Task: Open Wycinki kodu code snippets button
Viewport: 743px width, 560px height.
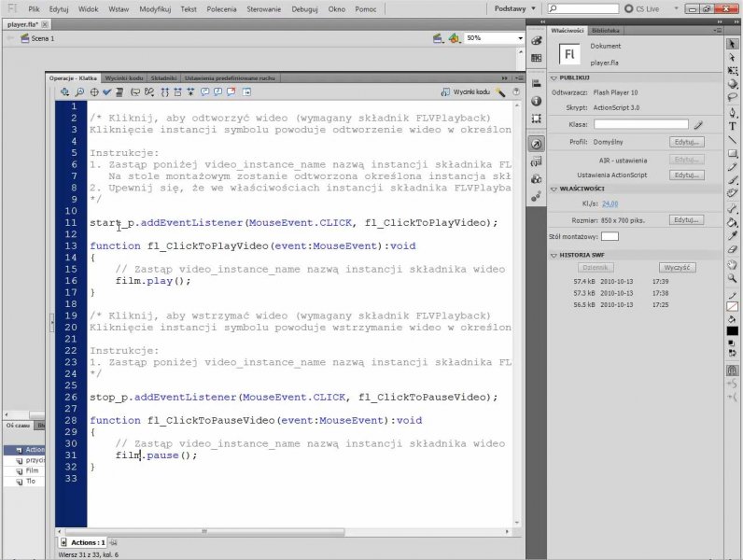Action: coord(465,92)
